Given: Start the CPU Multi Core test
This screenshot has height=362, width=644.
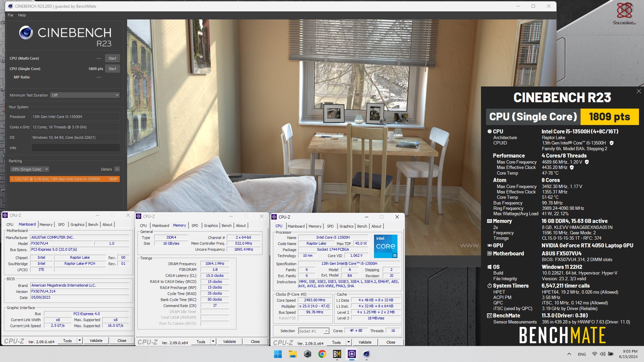Looking at the screenshot, I should (112, 58).
